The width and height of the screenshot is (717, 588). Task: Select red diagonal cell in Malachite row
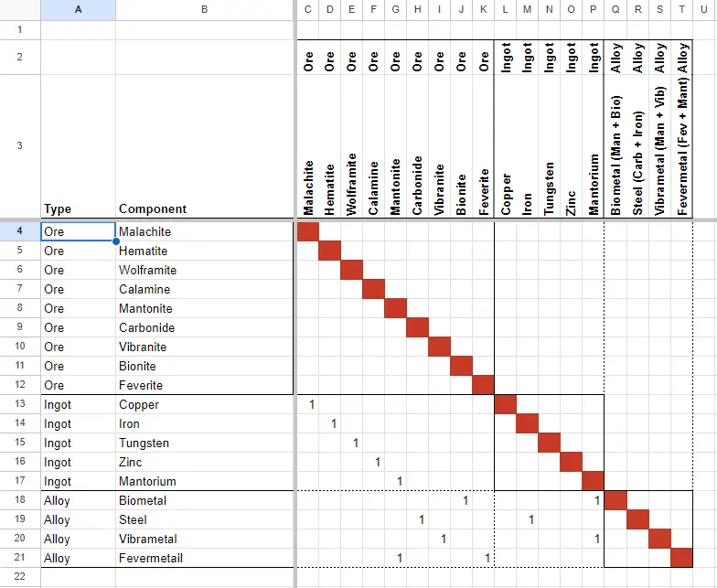click(307, 232)
